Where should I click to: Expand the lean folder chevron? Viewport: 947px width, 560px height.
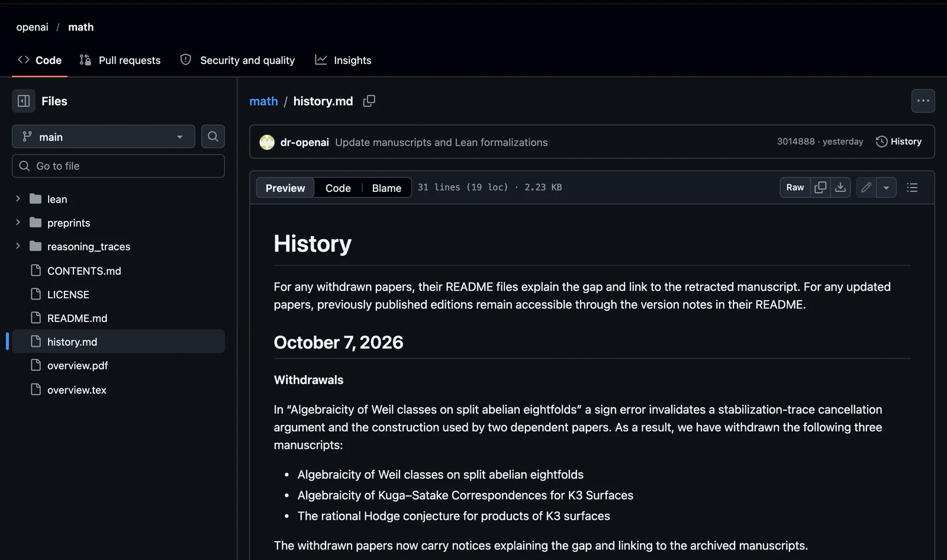point(18,199)
